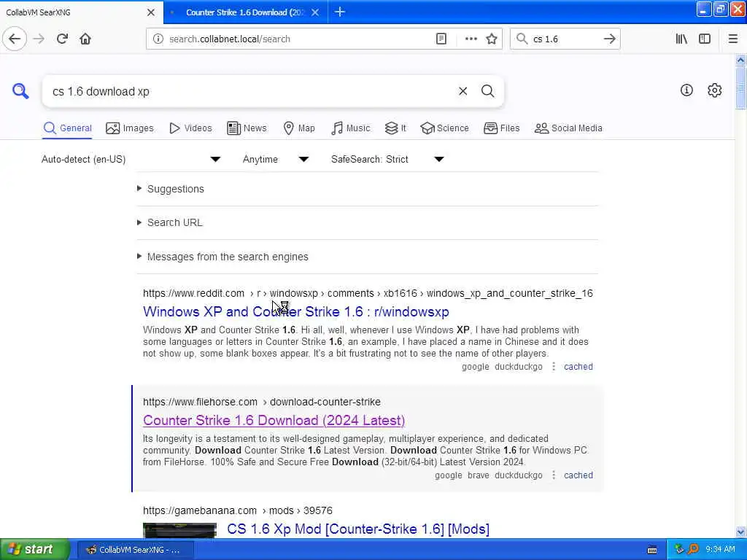This screenshot has width=747, height=560.
Task: Open the Windows Start menu
Action: click(35, 550)
